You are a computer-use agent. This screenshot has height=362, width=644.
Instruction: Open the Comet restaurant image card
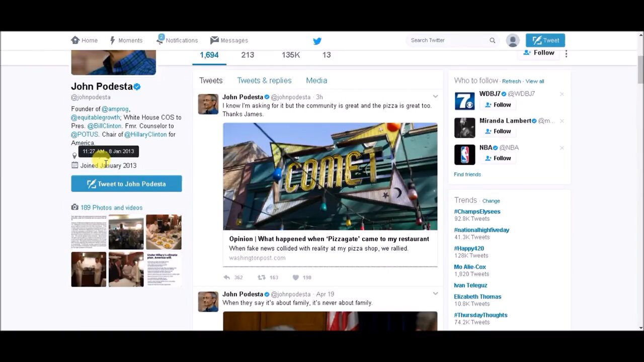click(x=330, y=176)
